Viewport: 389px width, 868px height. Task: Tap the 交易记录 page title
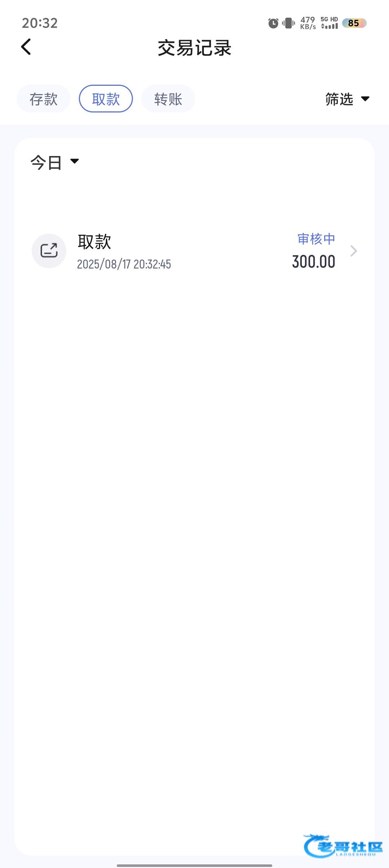coord(194,48)
